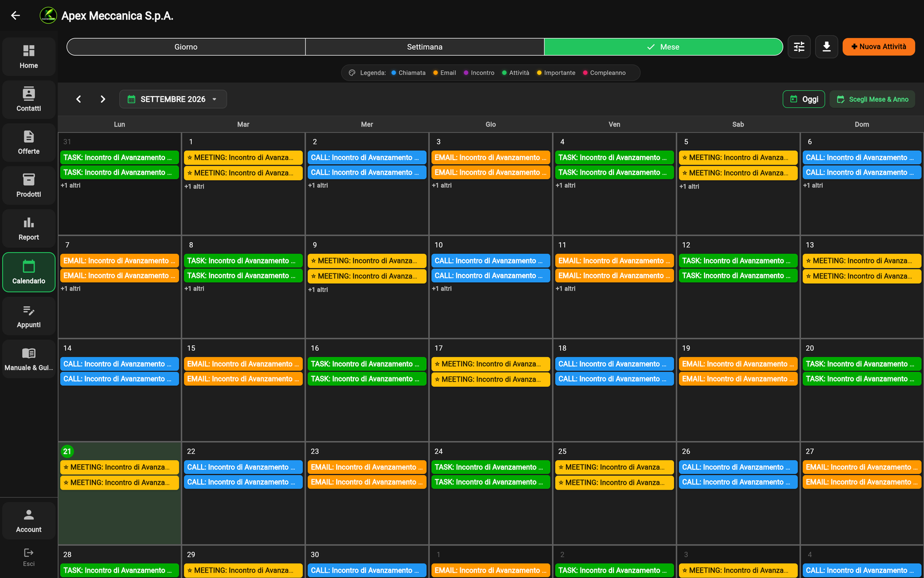Click the Email orange legend dot
924x578 pixels.
(x=435, y=73)
